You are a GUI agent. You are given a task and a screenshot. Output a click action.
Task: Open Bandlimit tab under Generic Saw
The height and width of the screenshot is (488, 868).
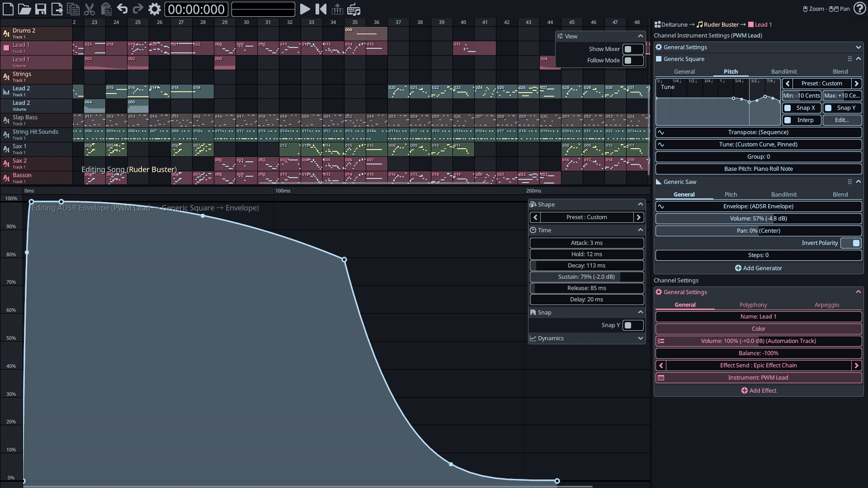tap(784, 195)
